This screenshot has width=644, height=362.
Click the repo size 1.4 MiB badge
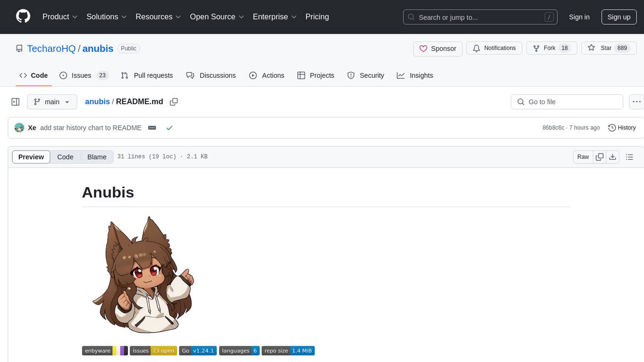[x=288, y=351]
